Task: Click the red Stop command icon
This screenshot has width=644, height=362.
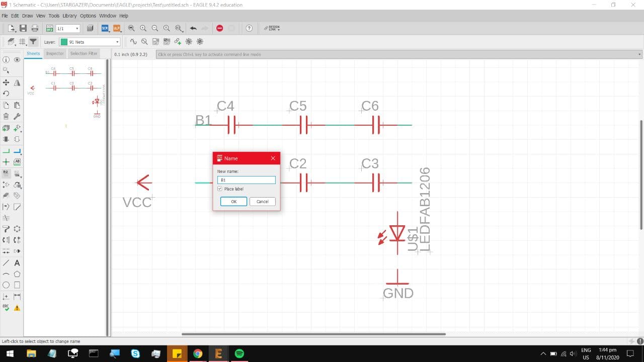Action: pos(220,28)
